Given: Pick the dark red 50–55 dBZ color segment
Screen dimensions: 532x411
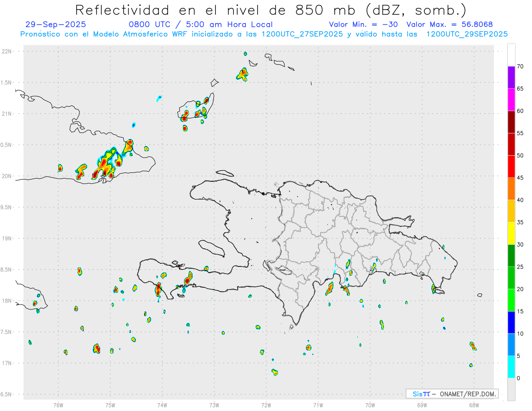Looking at the screenshot, I should tap(511, 144).
